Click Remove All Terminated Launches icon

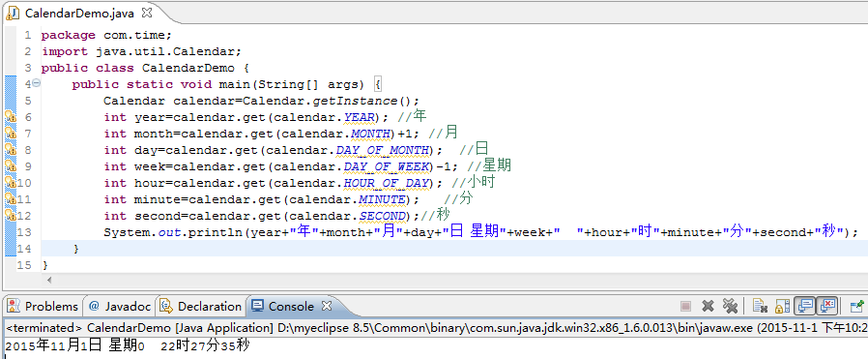click(x=730, y=306)
